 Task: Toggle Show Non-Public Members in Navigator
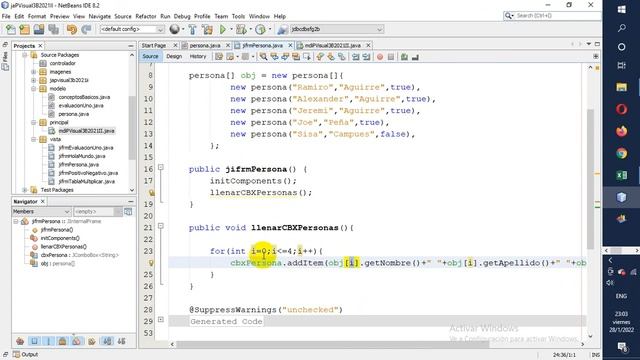[62, 341]
